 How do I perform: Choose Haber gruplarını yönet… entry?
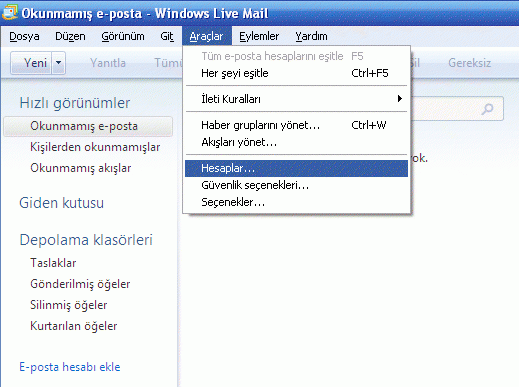pos(296,125)
